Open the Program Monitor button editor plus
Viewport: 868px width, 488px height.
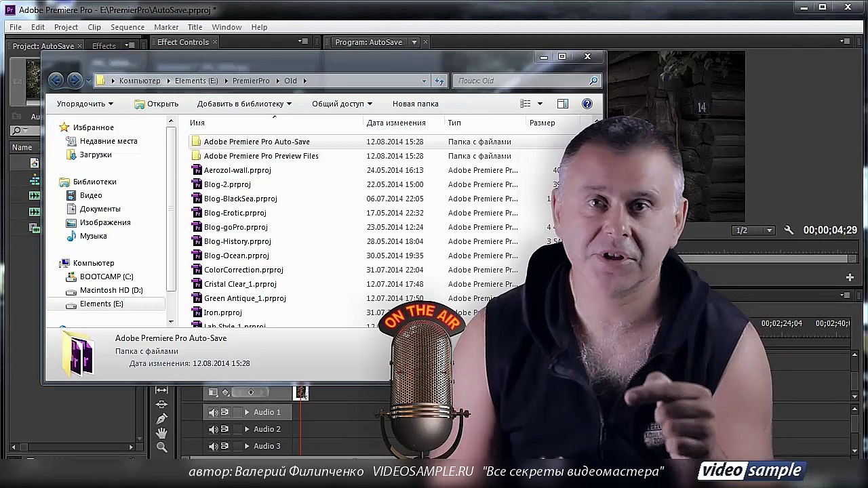pyautogui.click(x=850, y=277)
